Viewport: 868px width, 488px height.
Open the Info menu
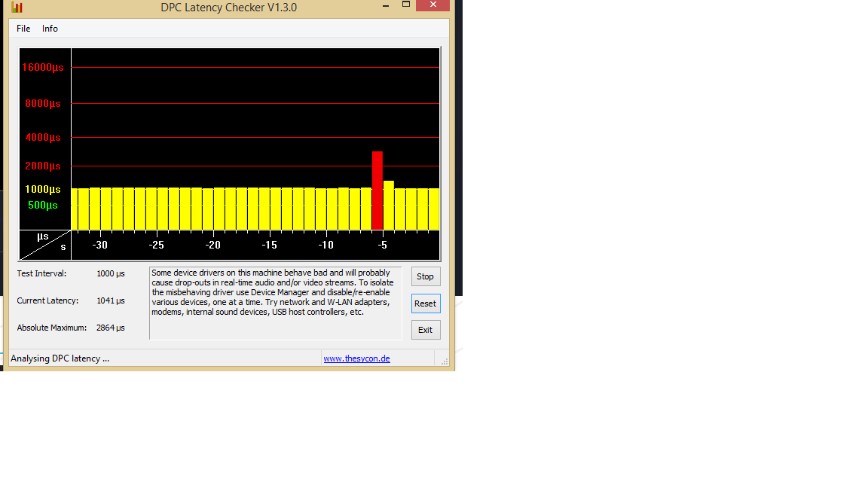(x=50, y=29)
